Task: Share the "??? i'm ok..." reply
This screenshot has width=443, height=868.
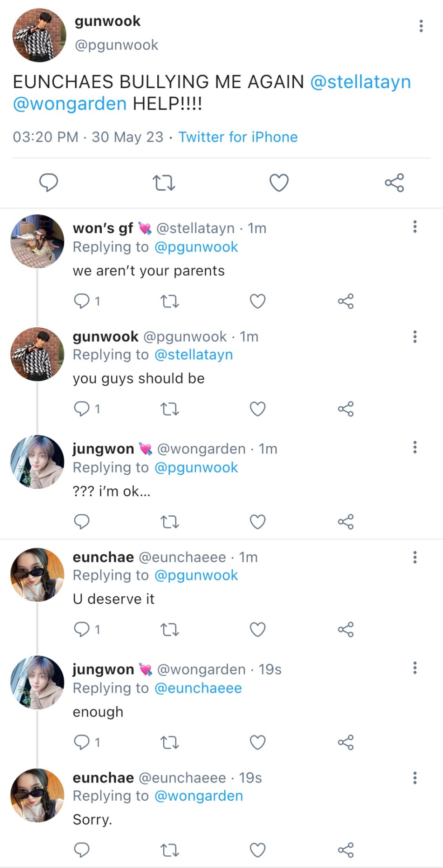Action: click(x=345, y=522)
